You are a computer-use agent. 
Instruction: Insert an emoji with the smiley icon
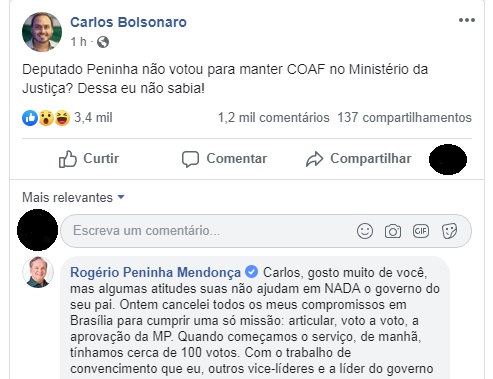point(365,231)
